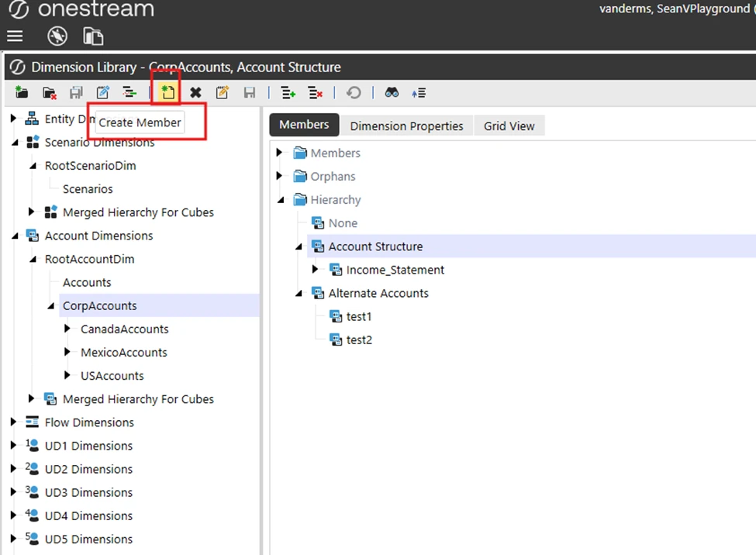The image size is (756, 555).
Task: Expand Merged Hierarchy For Cubes under Account
Action: tap(31, 398)
